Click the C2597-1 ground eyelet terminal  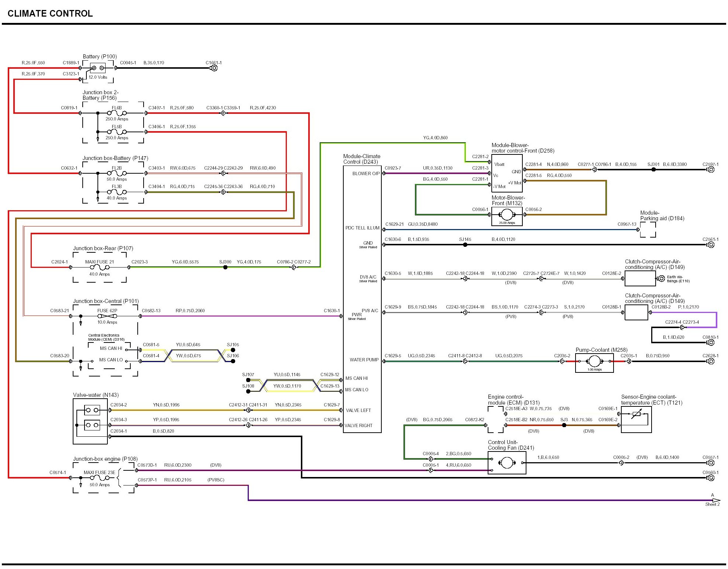(x=711, y=170)
